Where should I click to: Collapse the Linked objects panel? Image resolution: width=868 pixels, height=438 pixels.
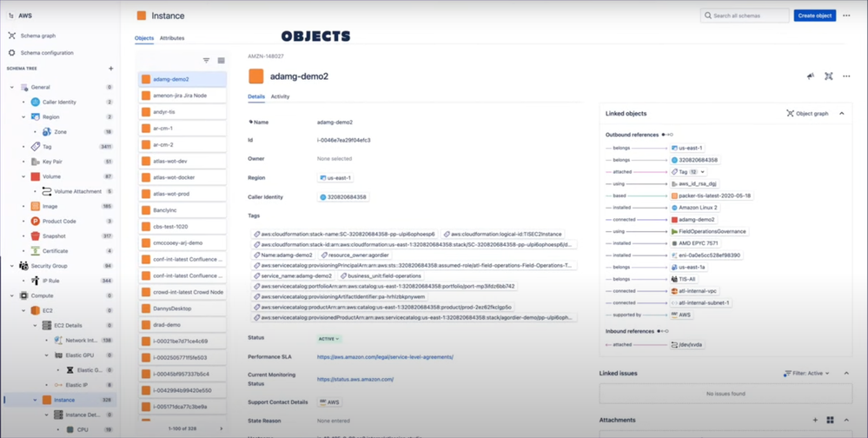pos(841,114)
